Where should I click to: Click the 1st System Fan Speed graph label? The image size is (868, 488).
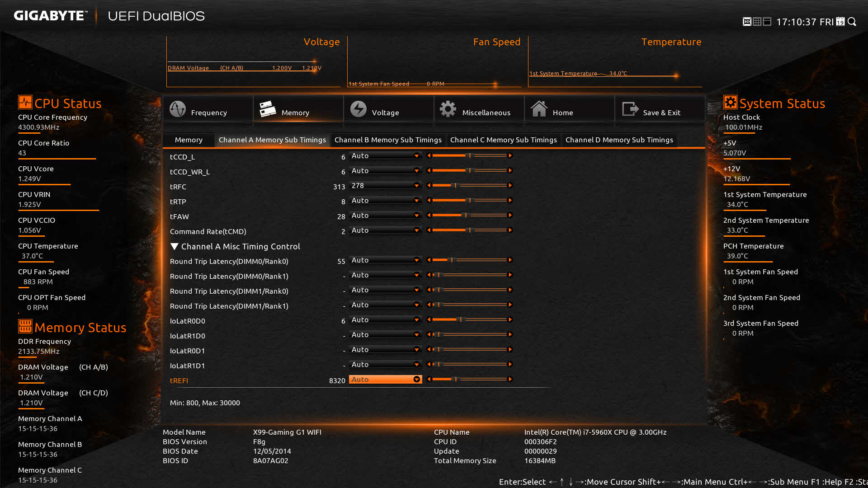coord(379,84)
